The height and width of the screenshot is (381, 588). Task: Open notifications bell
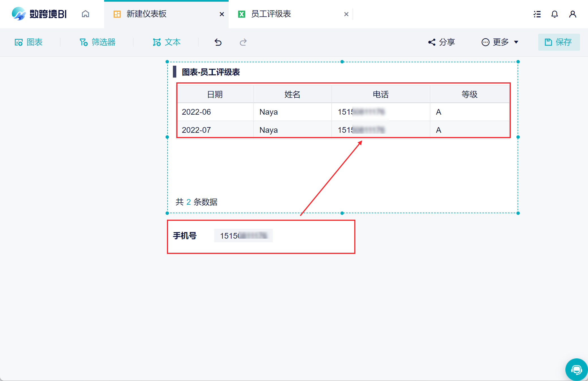pyautogui.click(x=555, y=14)
